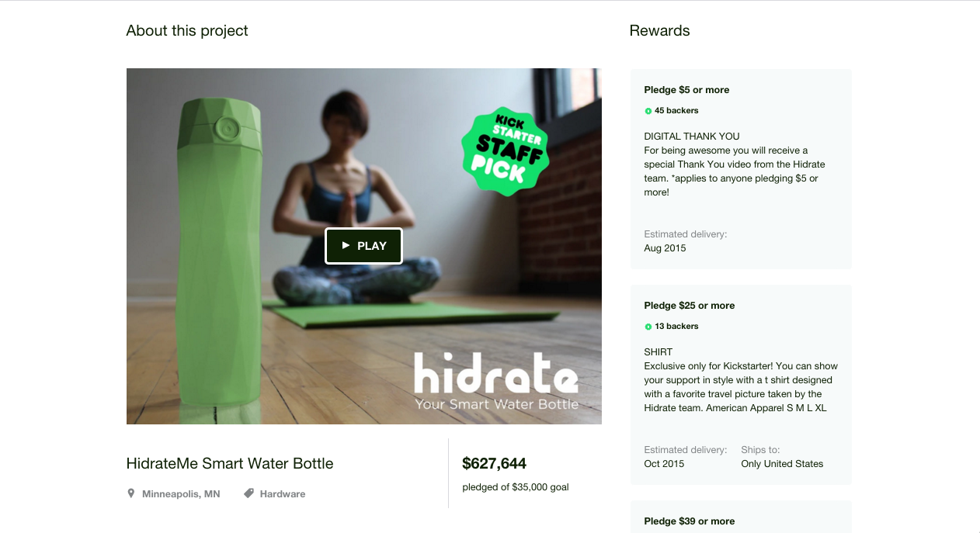
Task: Open the Hardware category link
Action: 283,493
